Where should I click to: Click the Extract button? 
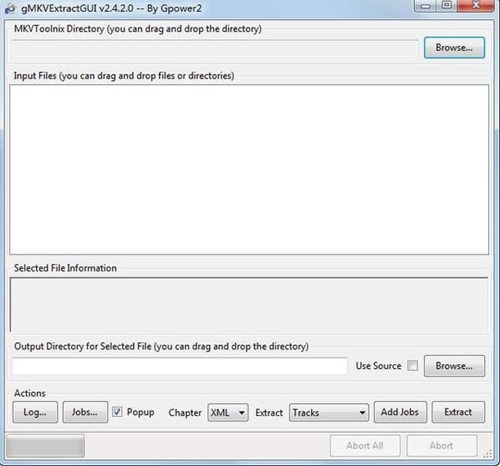click(x=458, y=412)
